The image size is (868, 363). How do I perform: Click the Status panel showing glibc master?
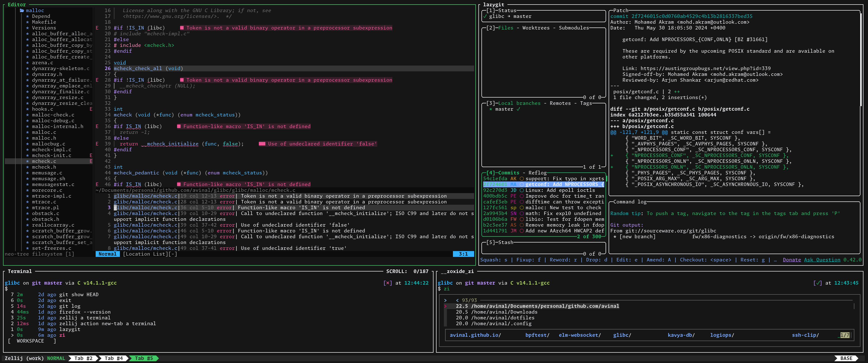544,16
